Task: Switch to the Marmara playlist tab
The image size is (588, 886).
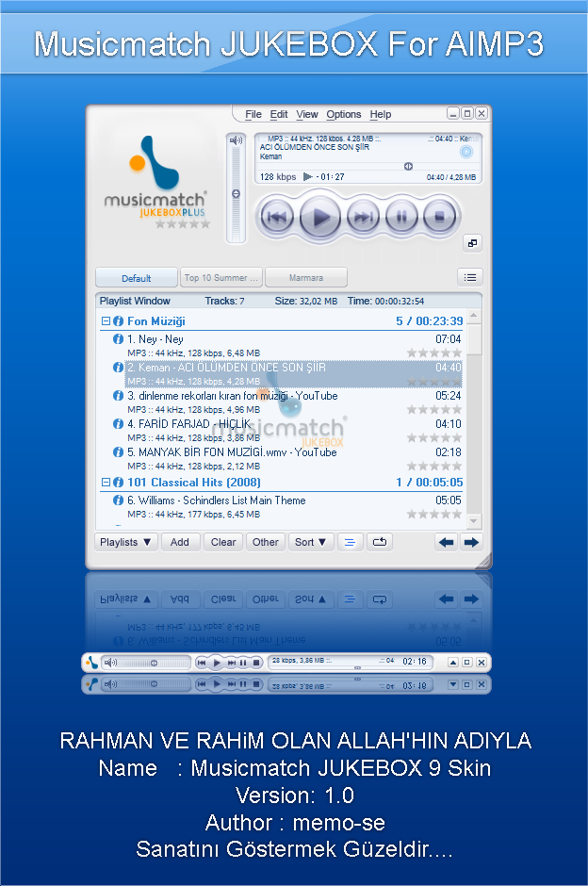Action: (x=306, y=278)
